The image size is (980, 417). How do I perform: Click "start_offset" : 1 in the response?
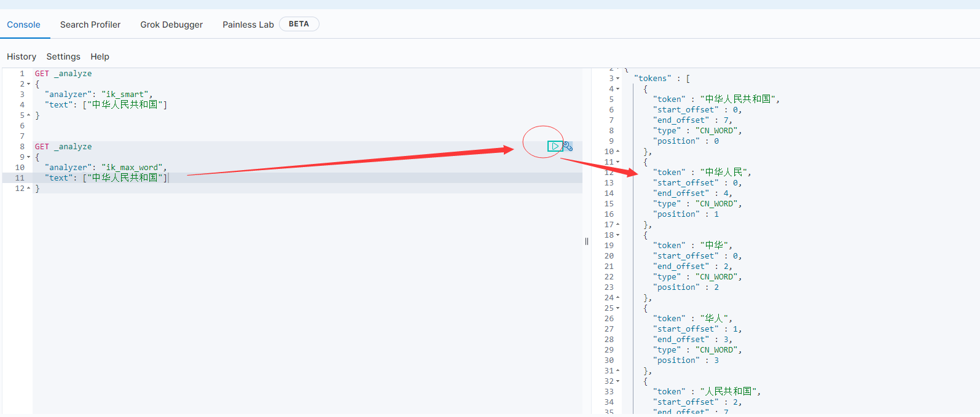point(697,329)
